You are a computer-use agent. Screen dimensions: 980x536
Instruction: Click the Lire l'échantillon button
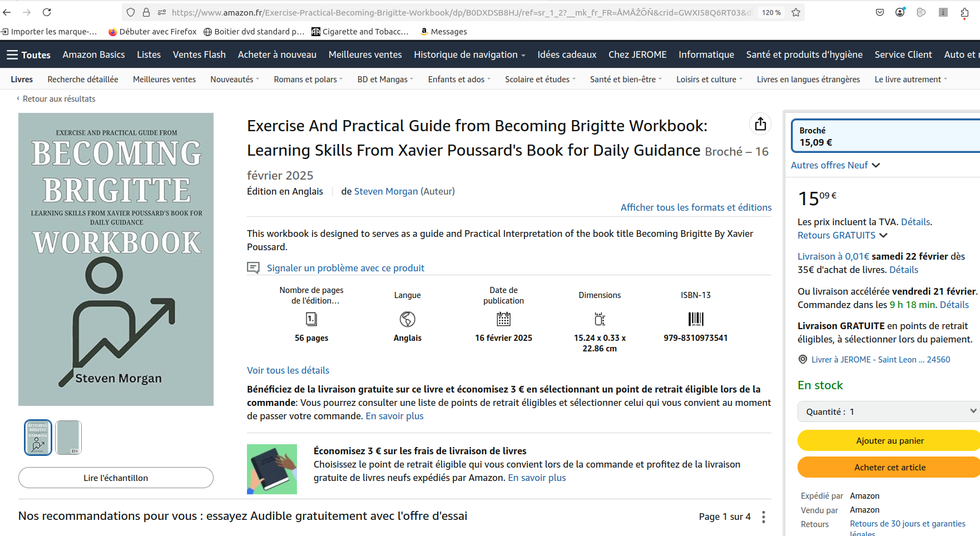(x=116, y=478)
